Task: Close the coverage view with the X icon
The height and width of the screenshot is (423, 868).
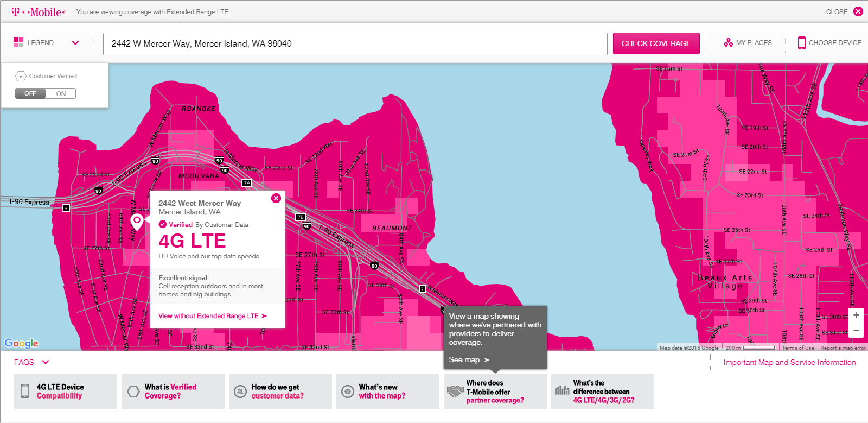Action: [x=858, y=11]
